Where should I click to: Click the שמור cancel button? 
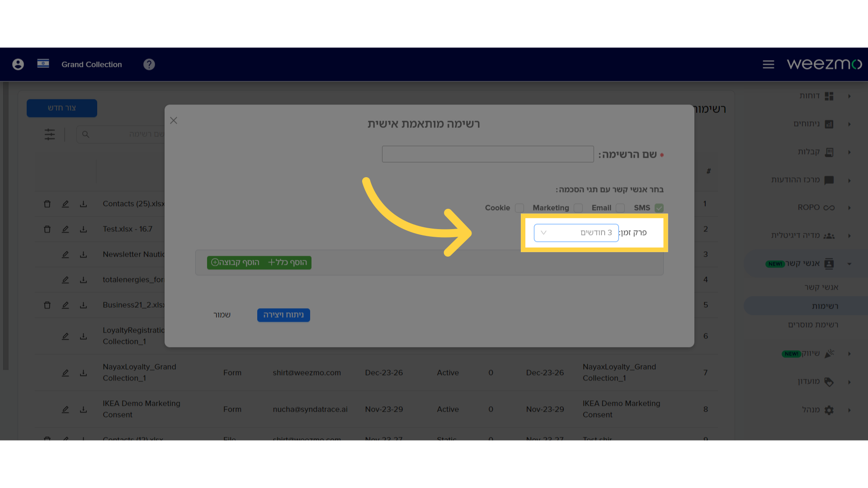click(221, 314)
